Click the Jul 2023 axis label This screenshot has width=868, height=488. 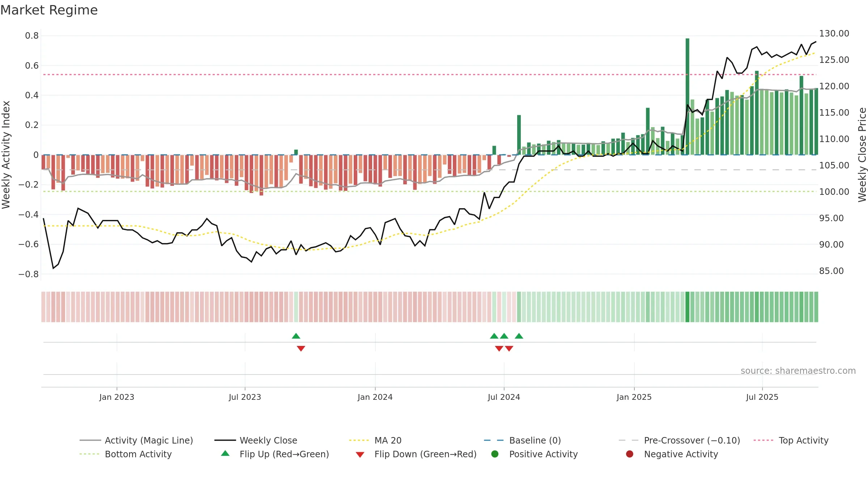pyautogui.click(x=245, y=397)
